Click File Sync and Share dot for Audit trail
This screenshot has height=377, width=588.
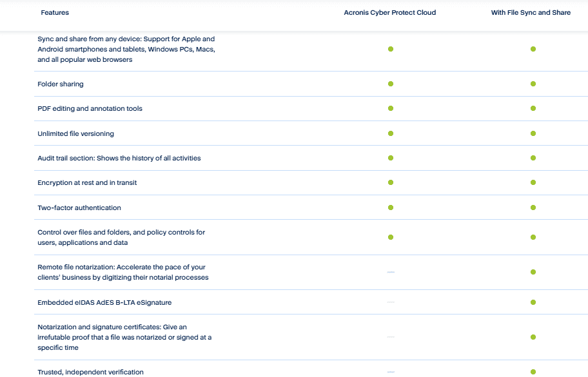click(533, 158)
